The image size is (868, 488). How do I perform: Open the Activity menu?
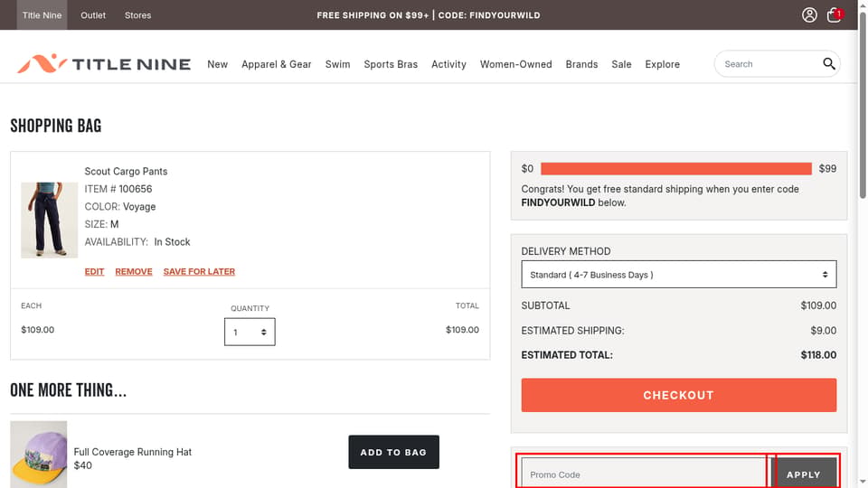(449, 64)
